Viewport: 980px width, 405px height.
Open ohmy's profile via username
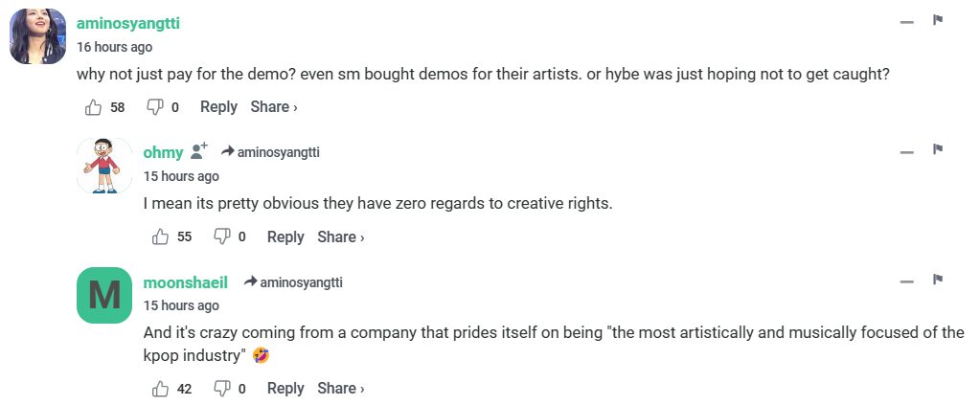point(163,151)
